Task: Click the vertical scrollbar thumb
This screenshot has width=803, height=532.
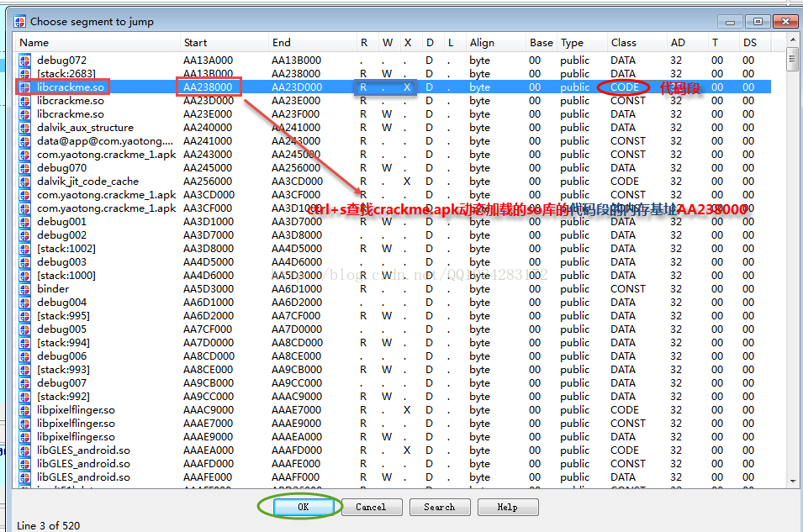Action: tap(793, 58)
